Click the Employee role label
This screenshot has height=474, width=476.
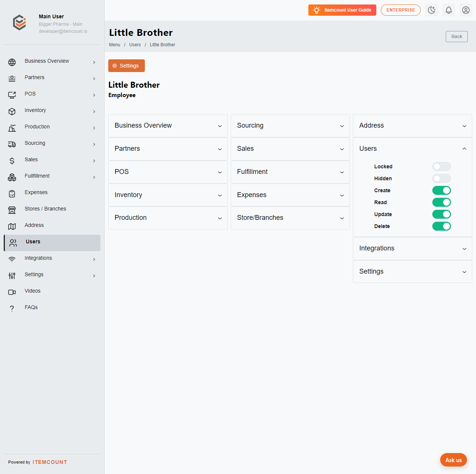pos(122,95)
